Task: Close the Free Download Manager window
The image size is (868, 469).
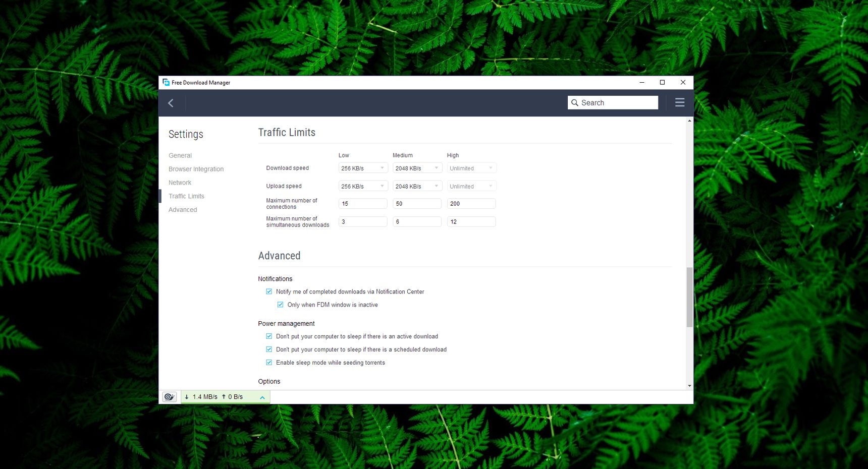Action: coord(683,82)
